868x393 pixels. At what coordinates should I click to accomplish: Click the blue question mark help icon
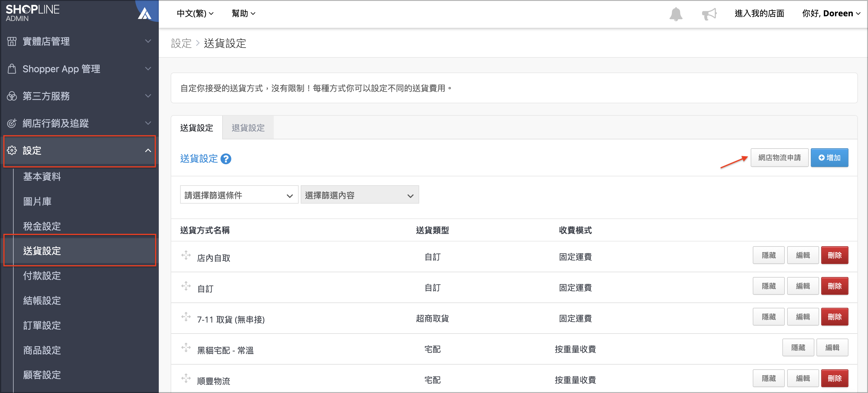pos(226,159)
